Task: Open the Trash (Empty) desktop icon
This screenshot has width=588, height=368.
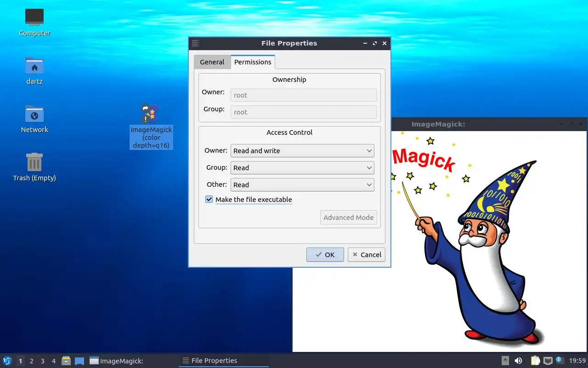Action: (34, 167)
